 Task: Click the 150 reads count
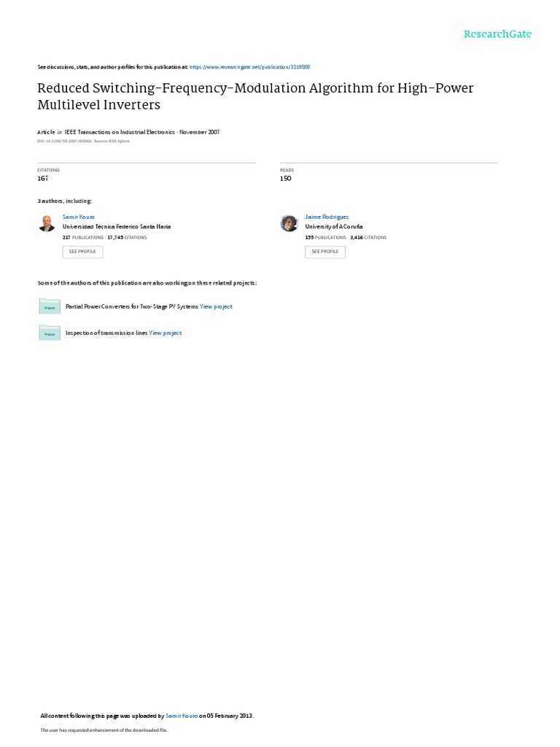(286, 178)
